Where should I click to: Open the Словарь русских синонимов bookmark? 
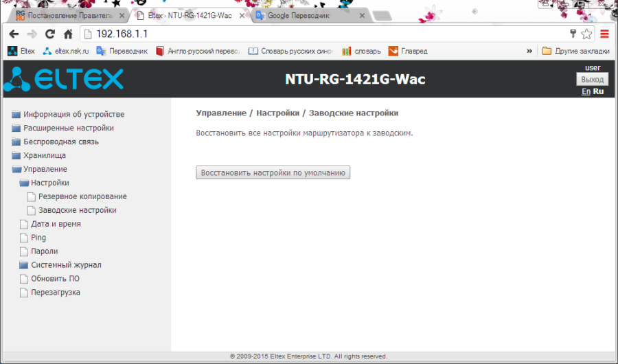(291, 51)
